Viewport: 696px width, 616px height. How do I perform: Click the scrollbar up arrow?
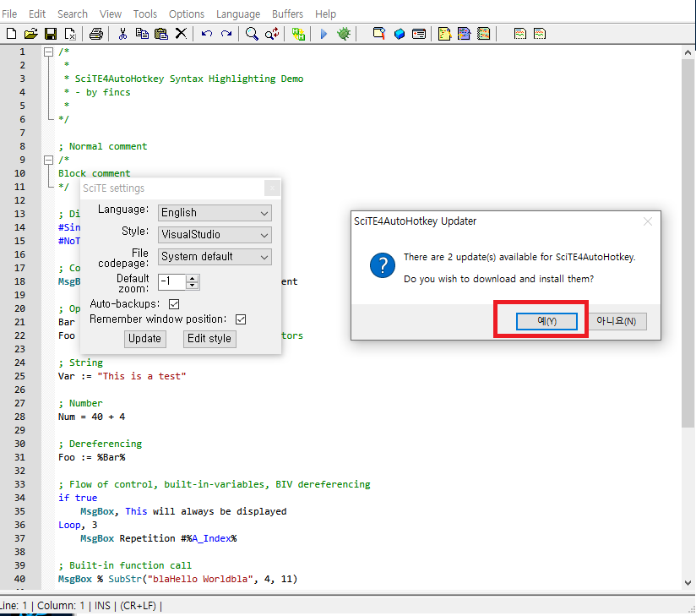tap(688, 52)
